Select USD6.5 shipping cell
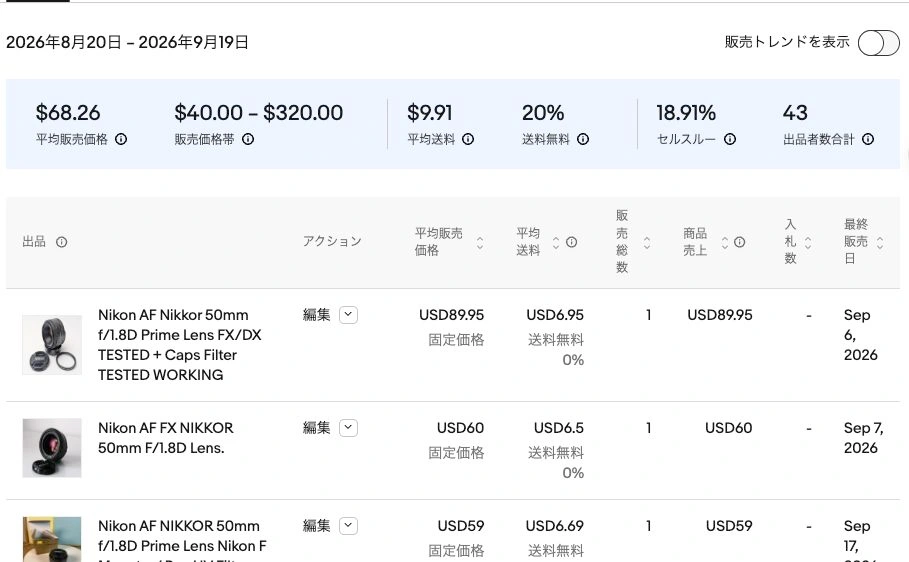Screen dimensions: 909x562 pos(559,428)
